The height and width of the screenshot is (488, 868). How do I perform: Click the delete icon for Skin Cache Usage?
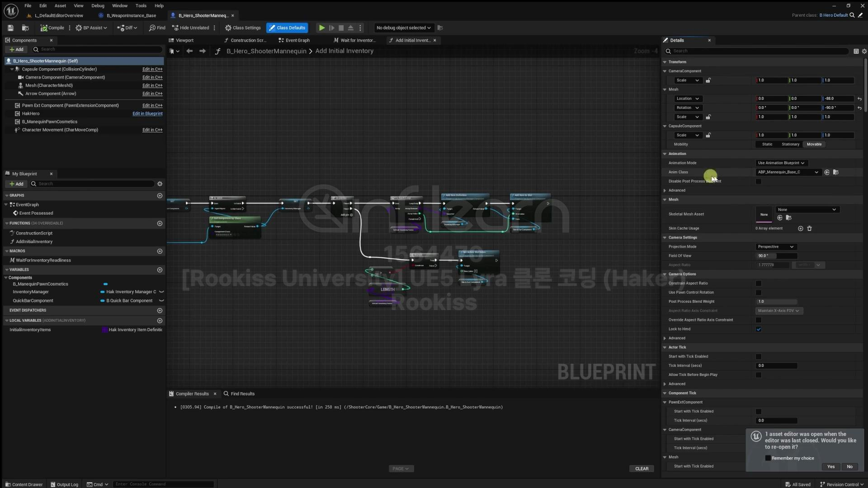point(810,229)
